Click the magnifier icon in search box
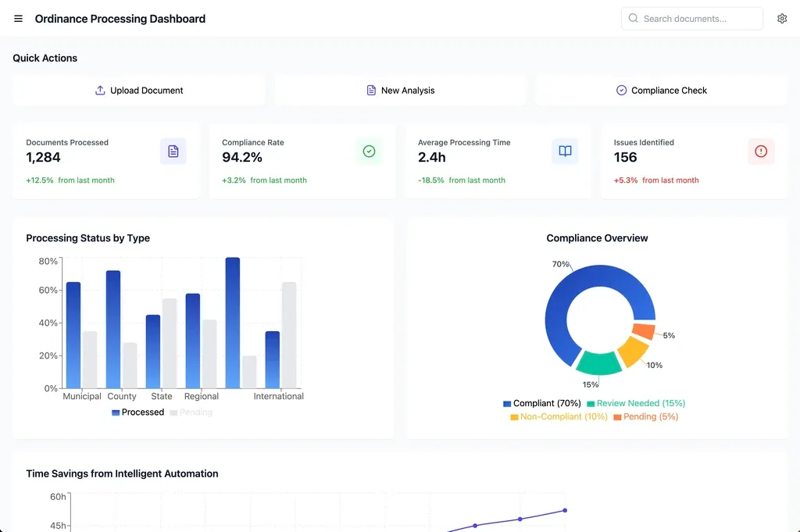Viewport: 800px width, 532px height. (634, 19)
